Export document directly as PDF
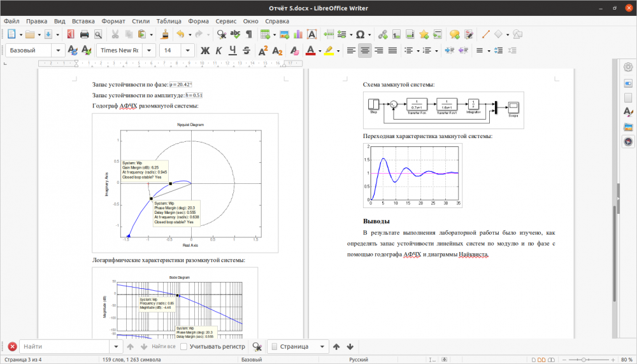This screenshot has width=637, height=364. tap(70, 34)
